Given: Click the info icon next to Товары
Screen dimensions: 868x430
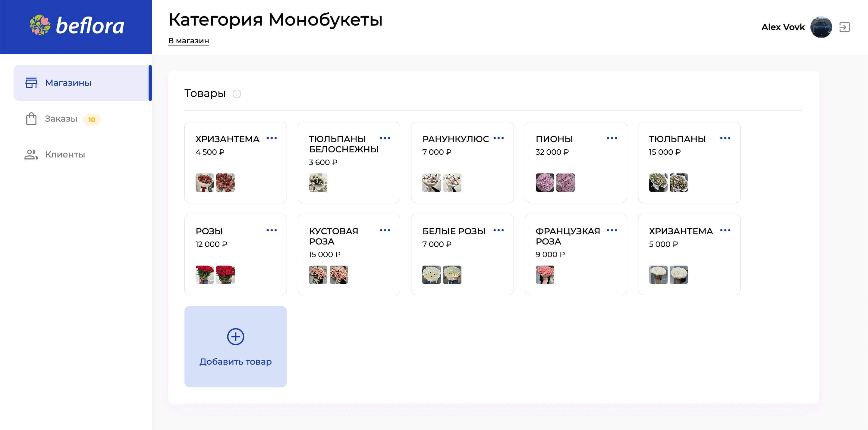Looking at the screenshot, I should coord(237,94).
